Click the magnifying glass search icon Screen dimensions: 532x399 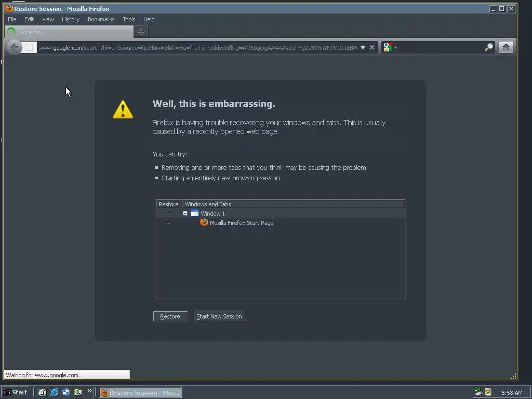488,47
